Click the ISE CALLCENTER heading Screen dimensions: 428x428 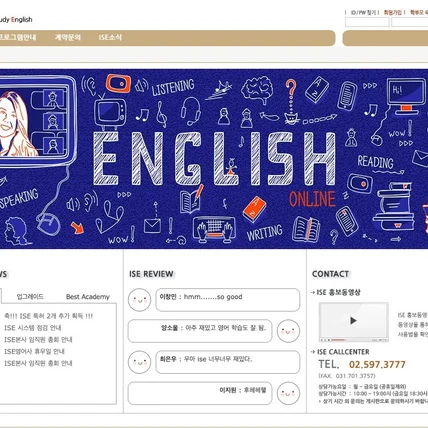click(x=343, y=352)
